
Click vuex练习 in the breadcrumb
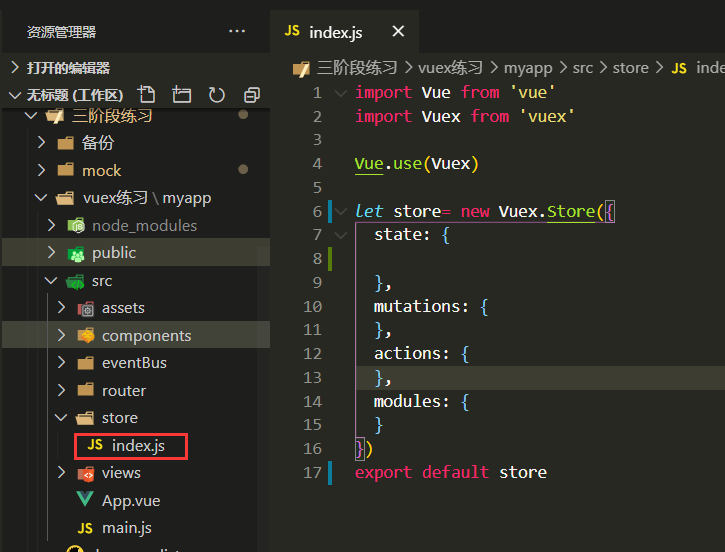point(450,68)
